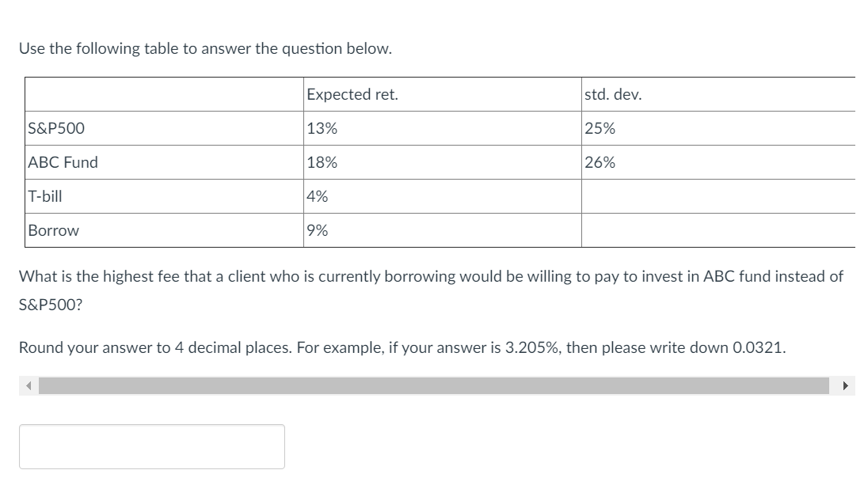This screenshot has width=868, height=489.
Task: Click the 9% Borrow rate cell
Action: click(x=317, y=230)
